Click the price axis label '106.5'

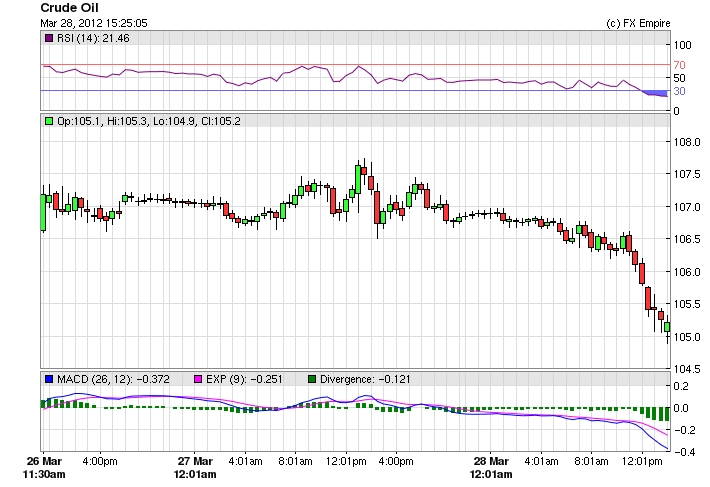pyautogui.click(x=687, y=239)
